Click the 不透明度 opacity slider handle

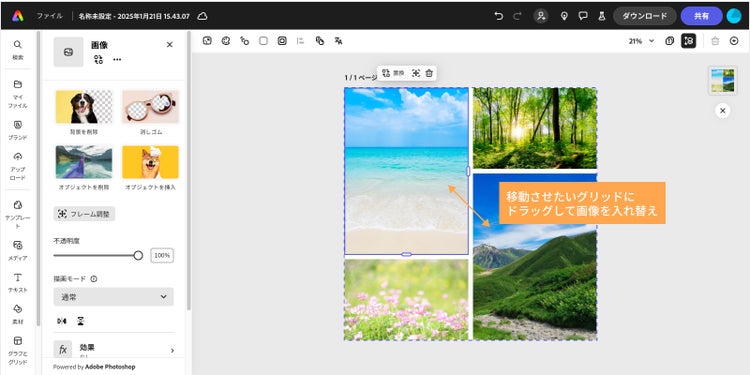138,255
